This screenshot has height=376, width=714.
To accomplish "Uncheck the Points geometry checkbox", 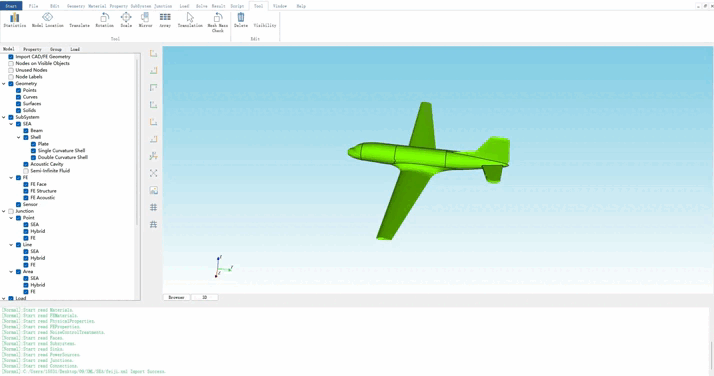I will tap(19, 91).
